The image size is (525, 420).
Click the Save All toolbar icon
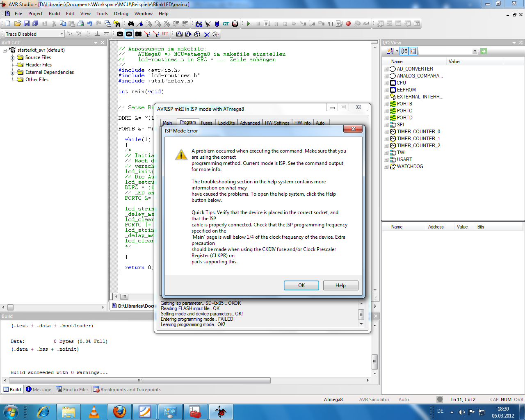[x=35, y=24]
